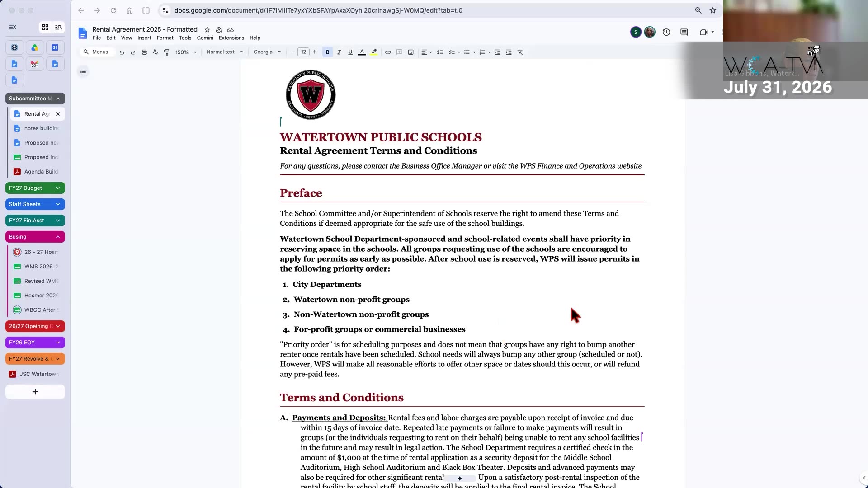Open the Help menu

tap(255, 38)
